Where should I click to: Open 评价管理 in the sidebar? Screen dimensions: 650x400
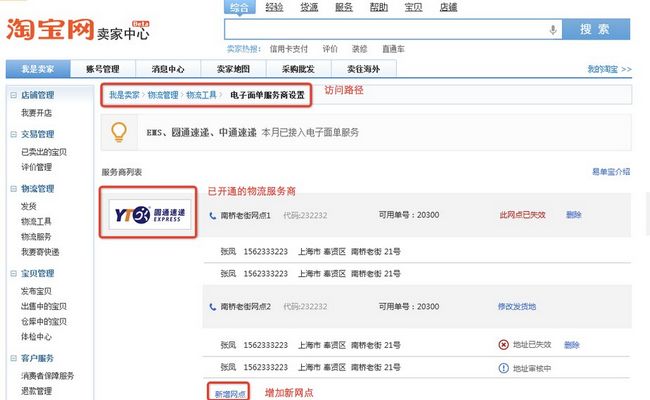click(x=36, y=167)
